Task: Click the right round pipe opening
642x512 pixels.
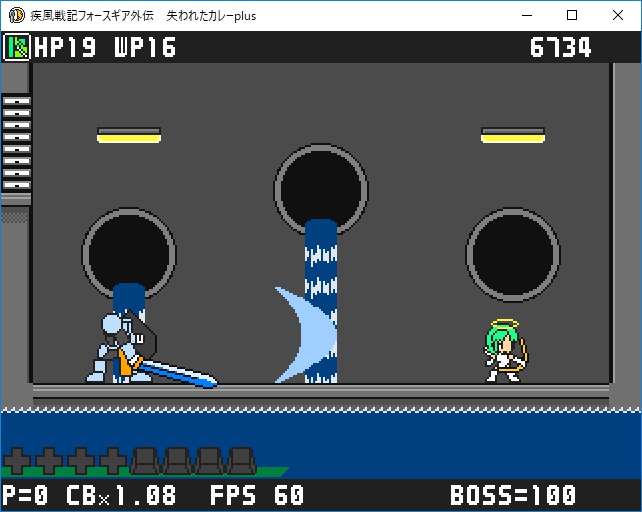Action: 513,254
